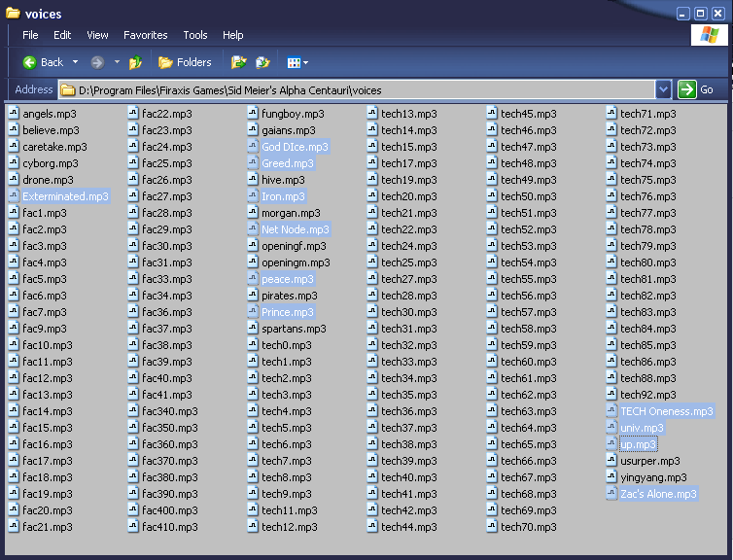The width and height of the screenshot is (733, 560).
Task: Click inside the address path field
Action: (x=360, y=89)
